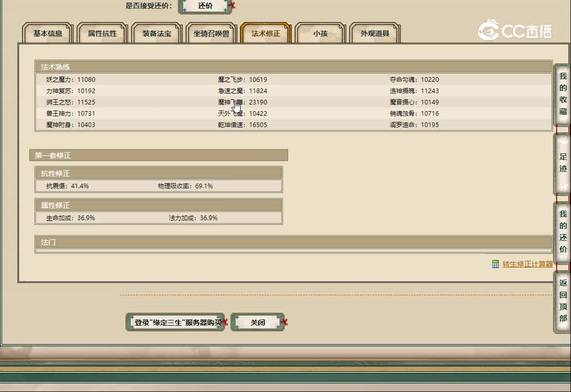Screen dimensions: 571x392
Task: Click the 关闭 close button
Action: coord(258,321)
